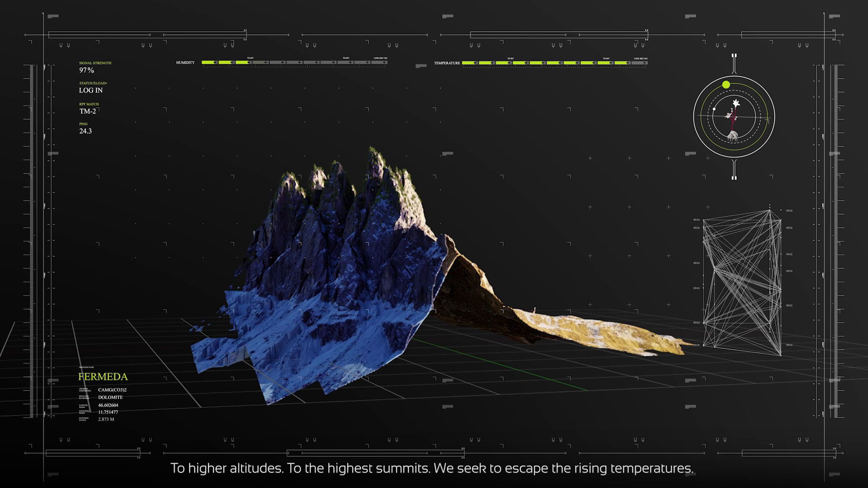
Task: Expand the STATUS/XLOAD disclosure arrow
Action: pyautogui.click(x=107, y=83)
